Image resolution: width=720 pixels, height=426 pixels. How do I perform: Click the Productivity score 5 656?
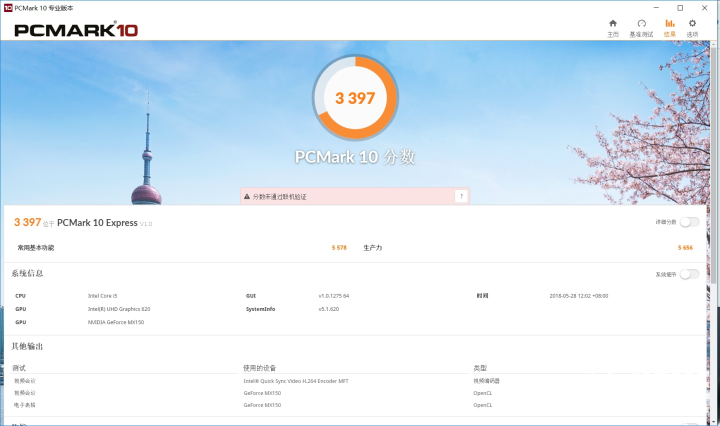pos(685,247)
